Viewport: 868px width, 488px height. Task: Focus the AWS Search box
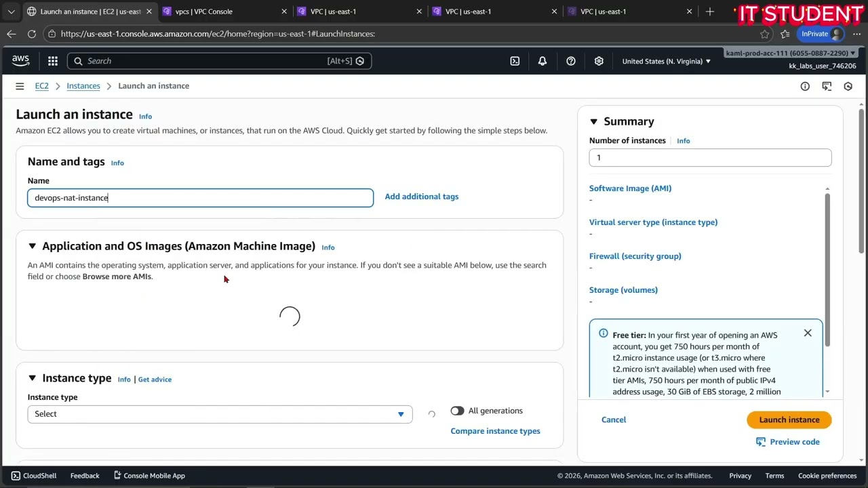tap(219, 61)
